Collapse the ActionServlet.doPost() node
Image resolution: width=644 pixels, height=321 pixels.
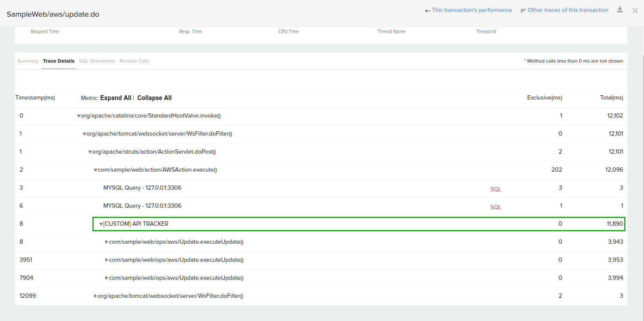pos(90,152)
